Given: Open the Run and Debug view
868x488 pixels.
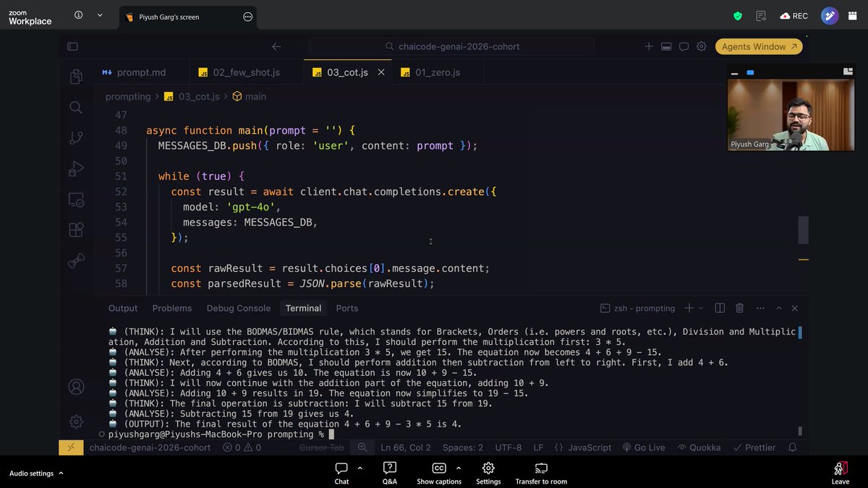Looking at the screenshot, I should (76, 169).
